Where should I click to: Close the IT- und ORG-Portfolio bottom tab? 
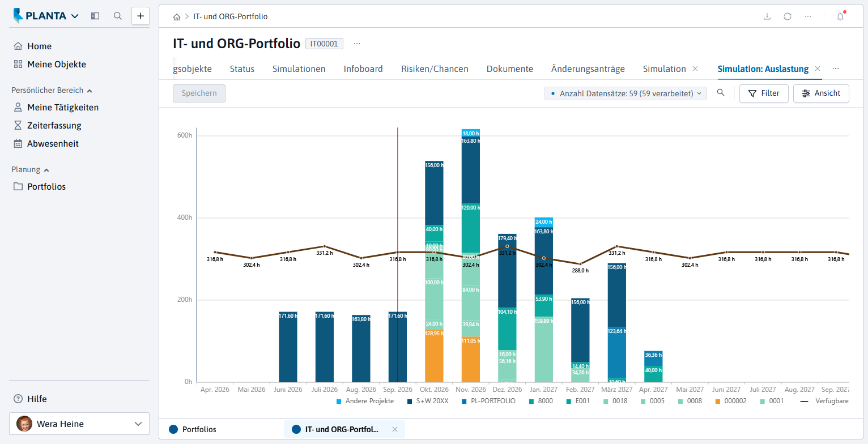click(395, 429)
